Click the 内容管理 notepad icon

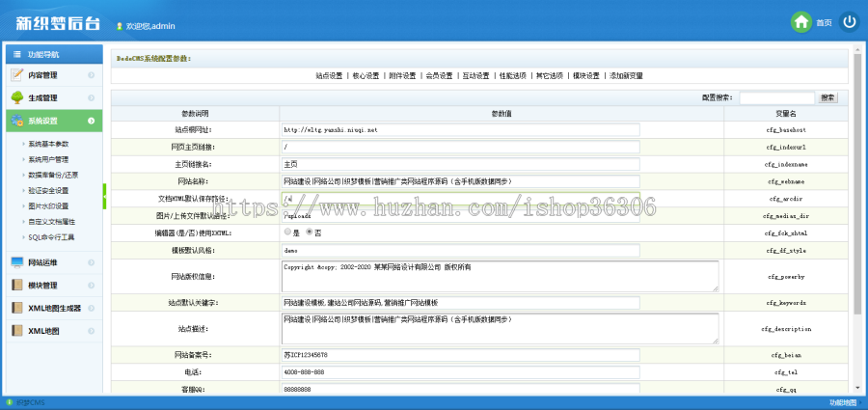pyautogui.click(x=17, y=75)
